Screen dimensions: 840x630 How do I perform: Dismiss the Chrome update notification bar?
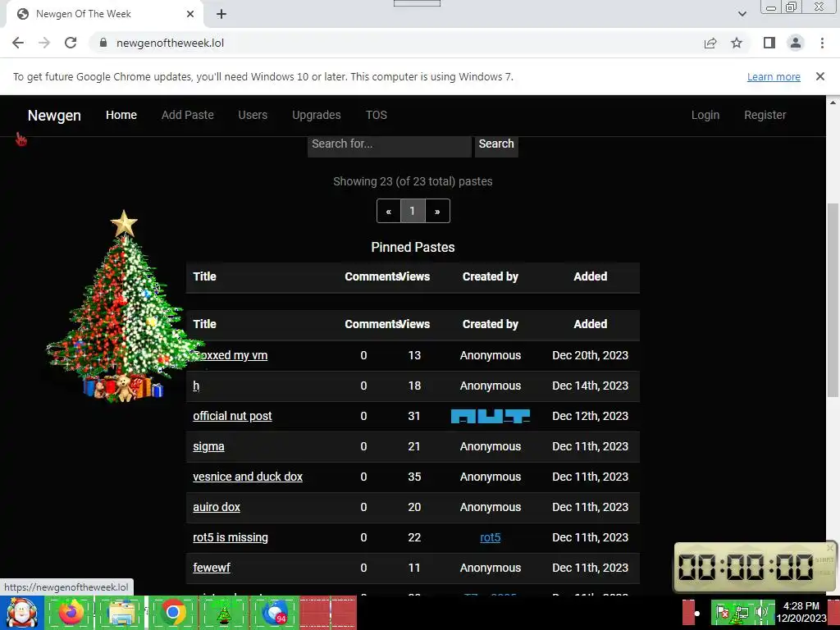click(x=820, y=76)
